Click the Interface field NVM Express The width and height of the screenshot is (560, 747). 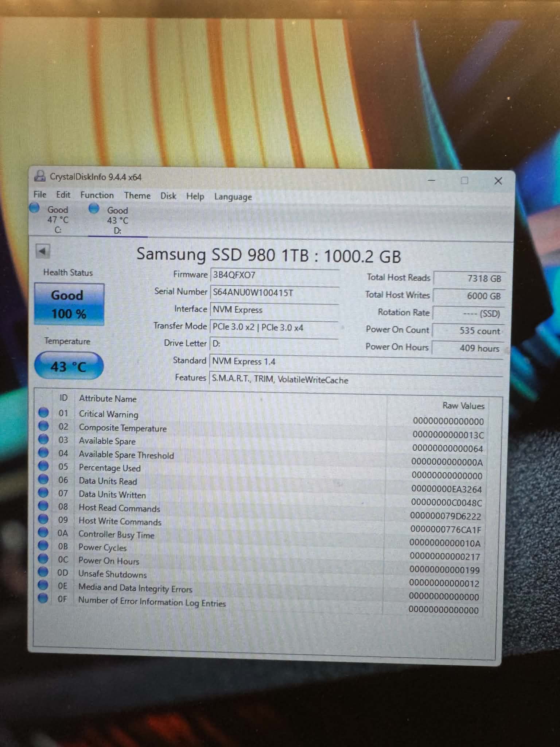(x=275, y=310)
